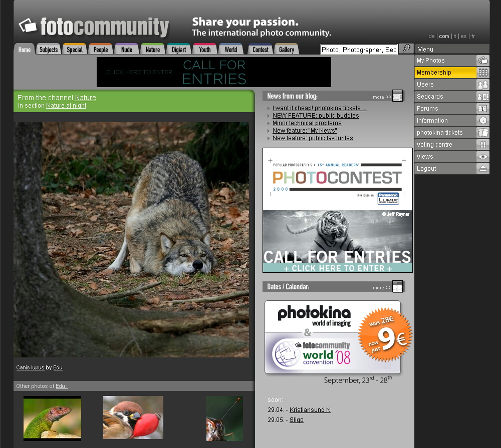Open the Views menu item
Screen dimensions: 501x448
point(452,157)
